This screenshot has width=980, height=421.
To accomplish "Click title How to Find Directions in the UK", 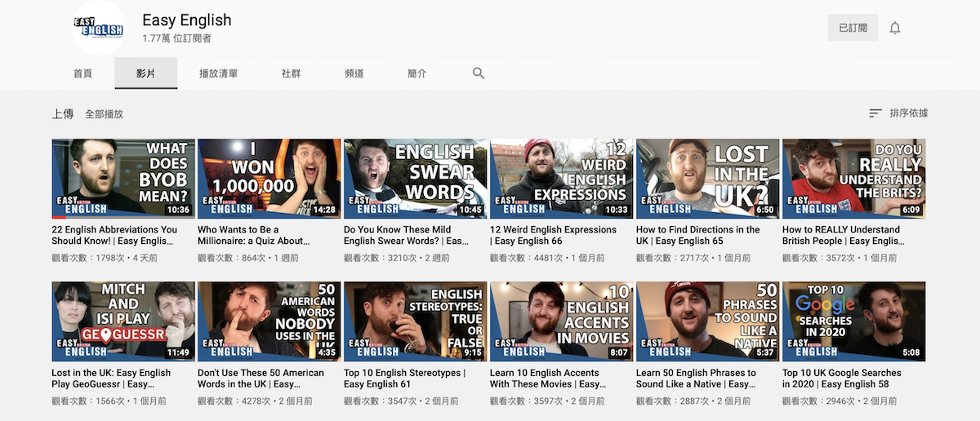I will (698, 236).
